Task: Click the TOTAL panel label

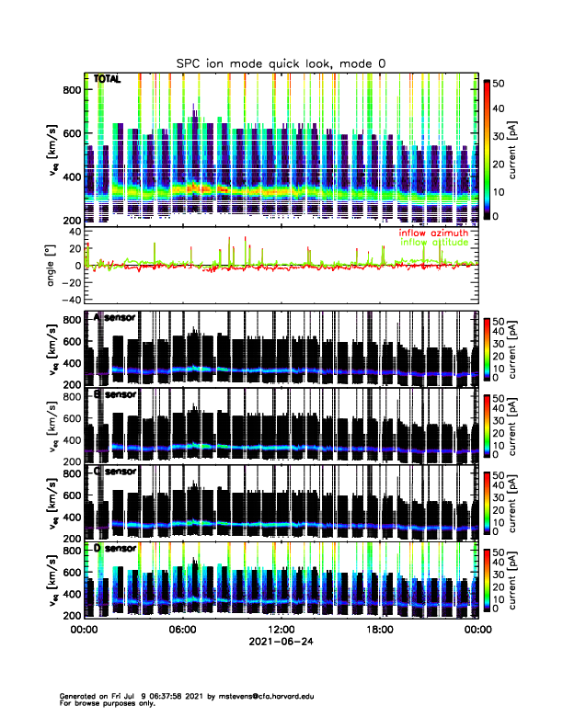Action: click(107, 80)
